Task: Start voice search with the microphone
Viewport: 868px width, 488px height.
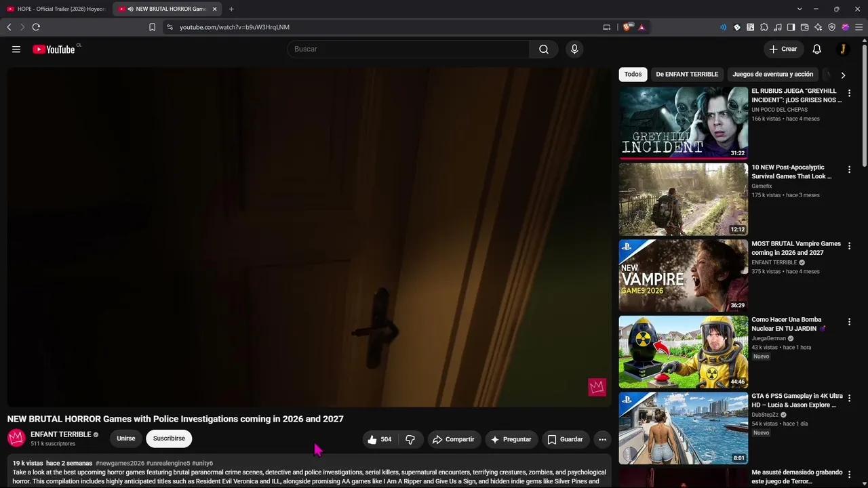Action: coord(574,49)
